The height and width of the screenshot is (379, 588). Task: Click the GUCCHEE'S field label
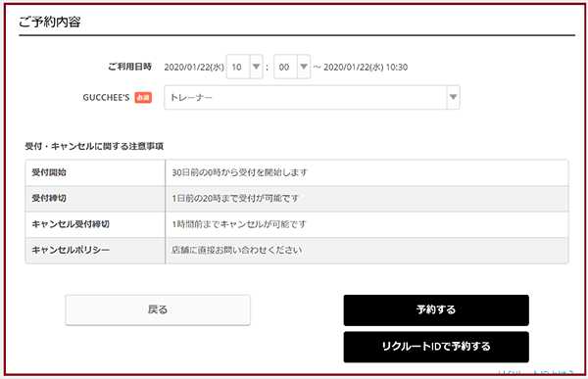pyautogui.click(x=106, y=98)
